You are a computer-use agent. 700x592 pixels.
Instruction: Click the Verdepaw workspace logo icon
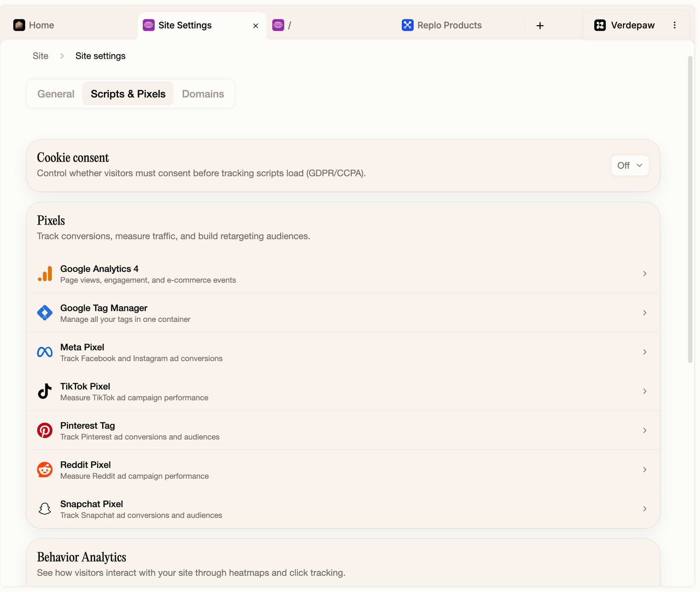coord(600,25)
